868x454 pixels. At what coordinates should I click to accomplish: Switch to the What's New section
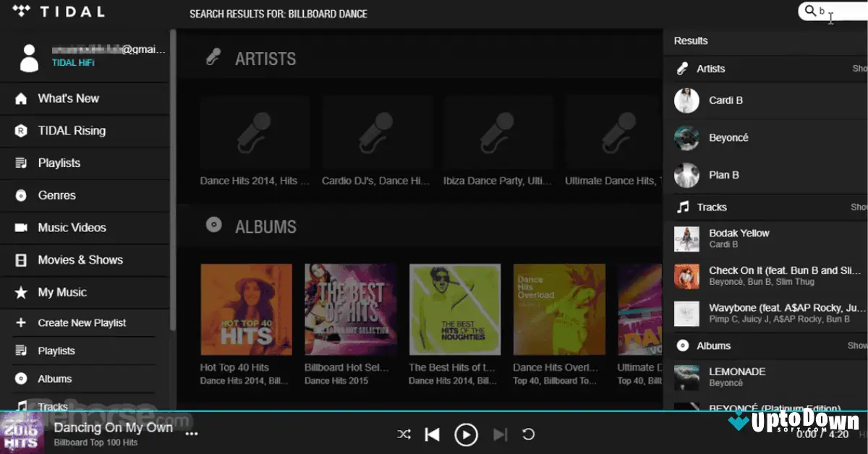(x=67, y=98)
